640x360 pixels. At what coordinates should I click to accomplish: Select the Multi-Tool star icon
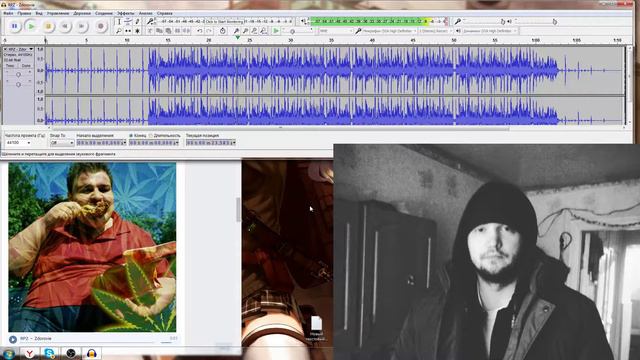tap(138, 31)
